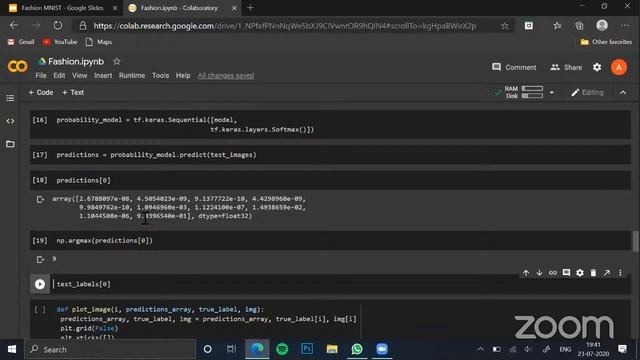This screenshot has width=640, height=360.
Task: Add comment icon in cell toolbar
Action: click(566, 273)
